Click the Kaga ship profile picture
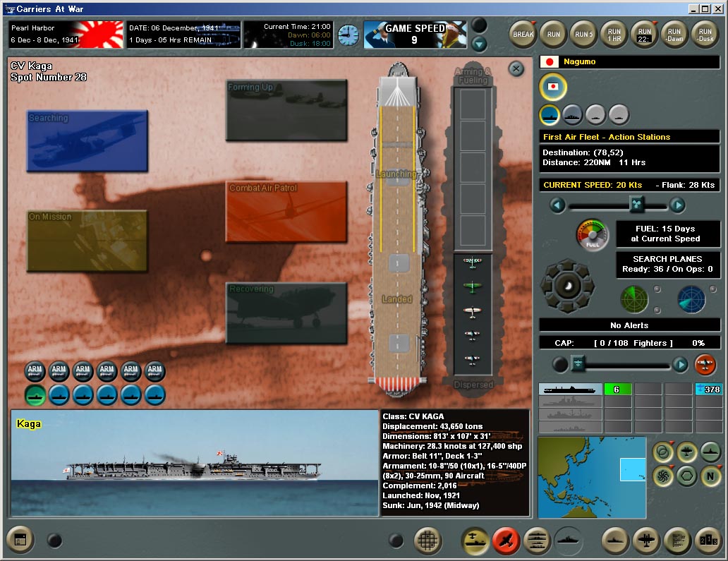This screenshot has height=561, width=728. (x=195, y=463)
